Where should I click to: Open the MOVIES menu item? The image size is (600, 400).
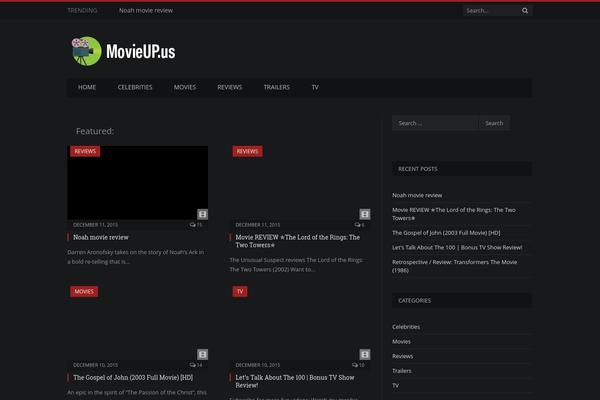pyautogui.click(x=185, y=87)
